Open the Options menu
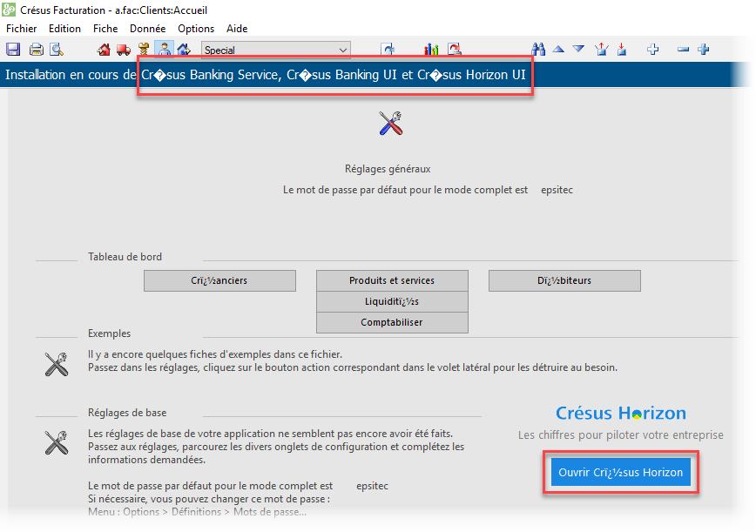The image size is (756, 532). pos(196,29)
